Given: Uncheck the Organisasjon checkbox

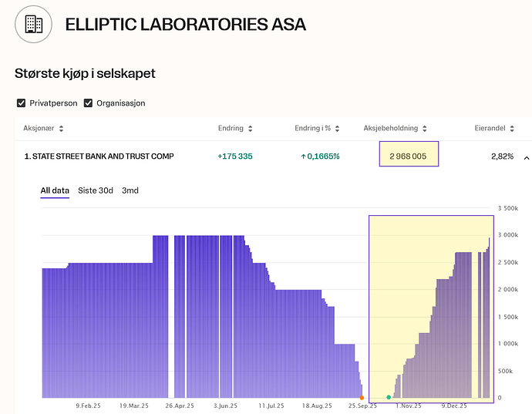Looking at the screenshot, I should pos(88,103).
